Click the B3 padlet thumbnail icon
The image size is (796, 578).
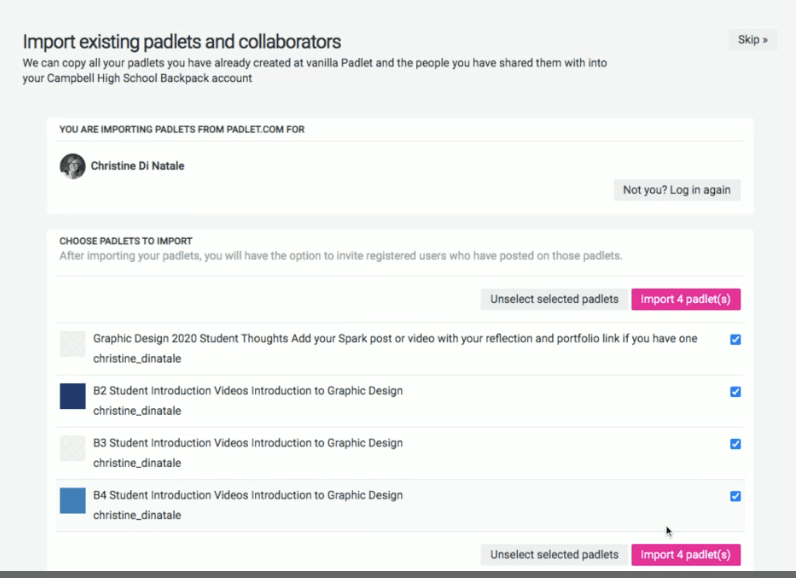[73, 449]
